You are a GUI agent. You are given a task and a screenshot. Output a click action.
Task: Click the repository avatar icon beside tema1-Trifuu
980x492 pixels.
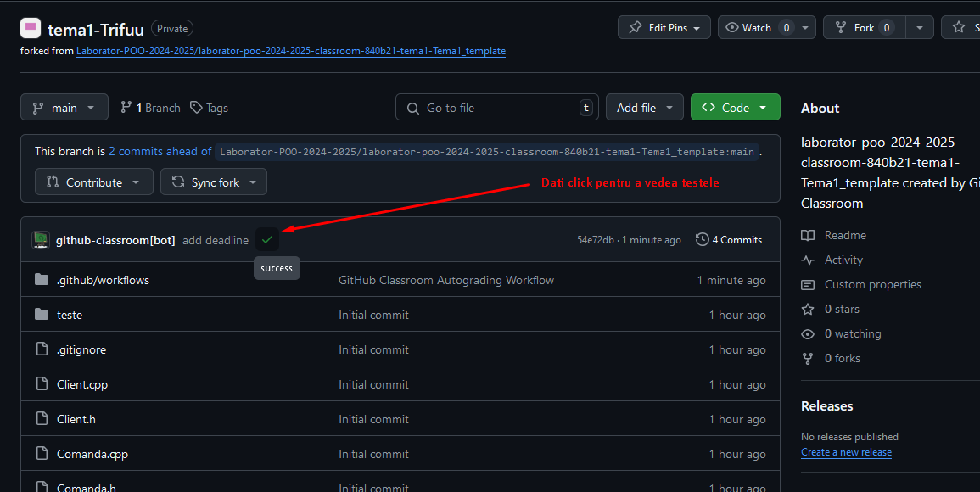point(31,28)
